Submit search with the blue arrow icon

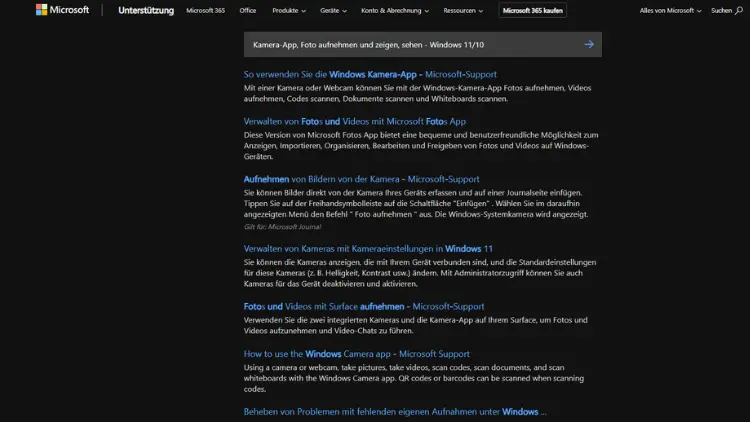[589, 44]
